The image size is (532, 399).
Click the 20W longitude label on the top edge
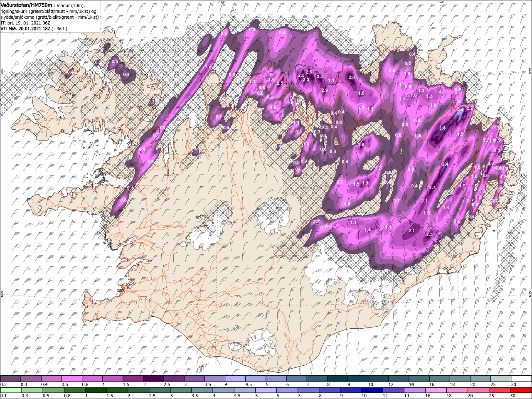[222, 2]
